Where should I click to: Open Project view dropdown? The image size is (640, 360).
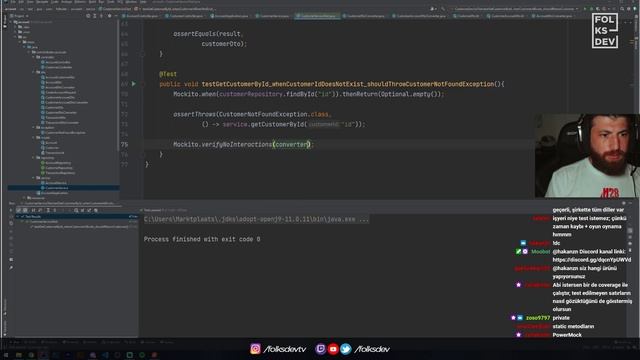(x=20, y=16)
